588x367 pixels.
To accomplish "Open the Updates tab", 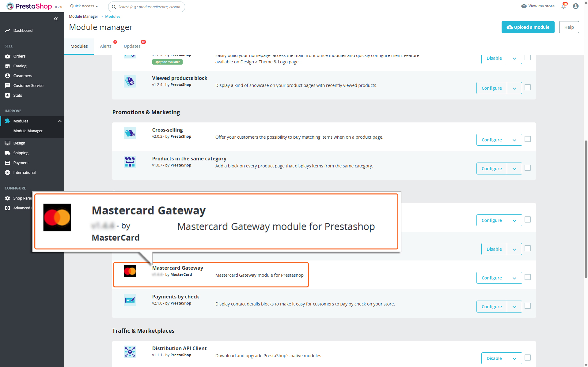I will pos(132,46).
